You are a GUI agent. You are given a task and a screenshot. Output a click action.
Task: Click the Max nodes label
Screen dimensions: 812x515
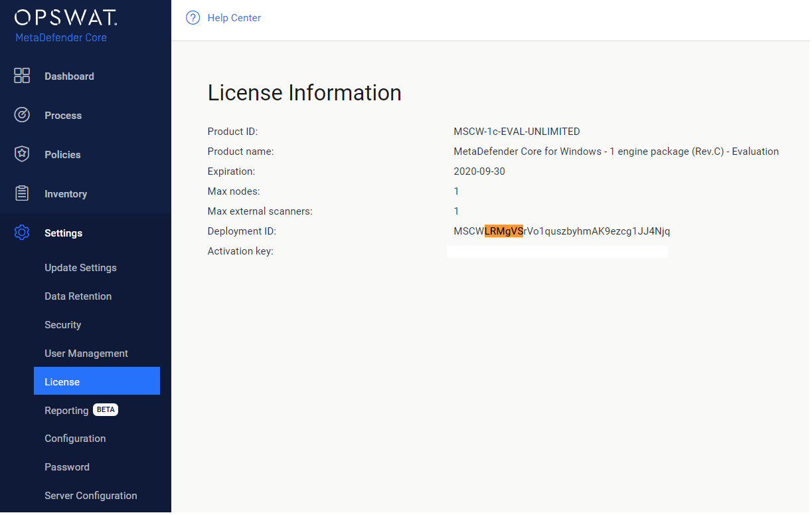click(x=234, y=191)
